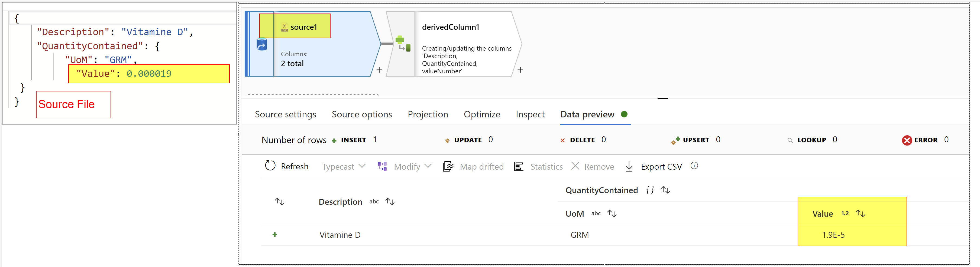Image resolution: width=980 pixels, height=267 pixels.
Task: Open the Map drifted tool
Action: [x=448, y=166]
